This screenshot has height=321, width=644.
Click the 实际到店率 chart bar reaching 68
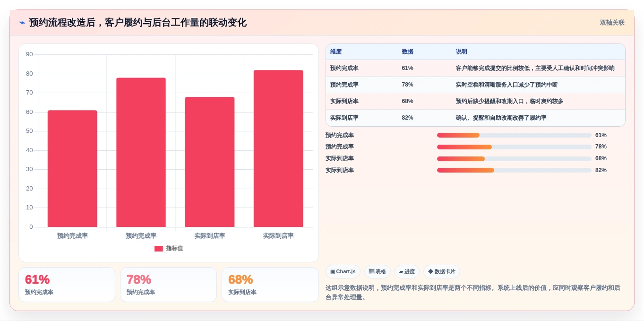210,162
